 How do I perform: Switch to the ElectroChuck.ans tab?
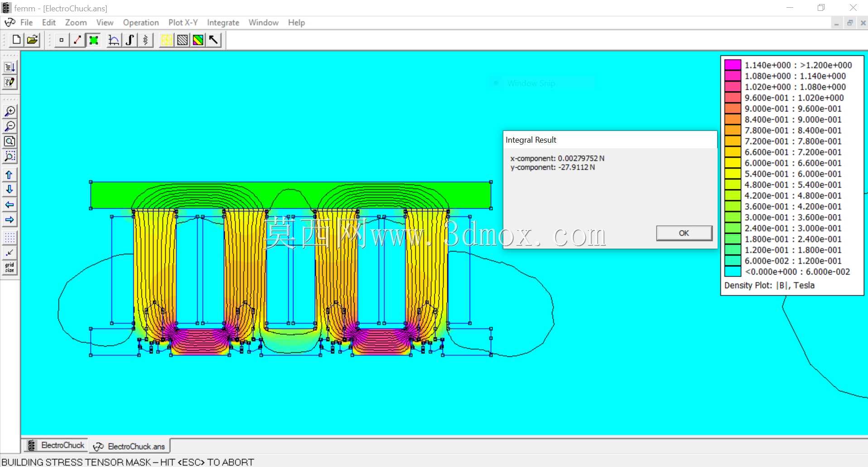point(130,446)
